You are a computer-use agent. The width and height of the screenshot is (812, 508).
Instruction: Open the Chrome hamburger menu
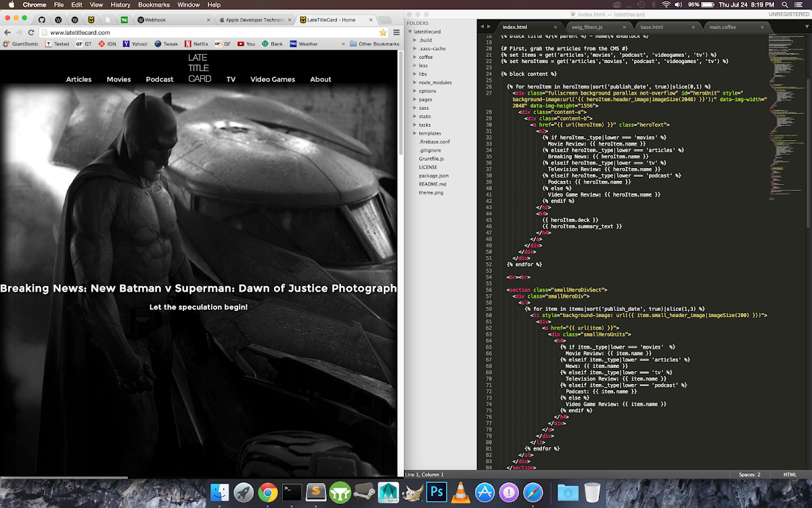tap(396, 33)
